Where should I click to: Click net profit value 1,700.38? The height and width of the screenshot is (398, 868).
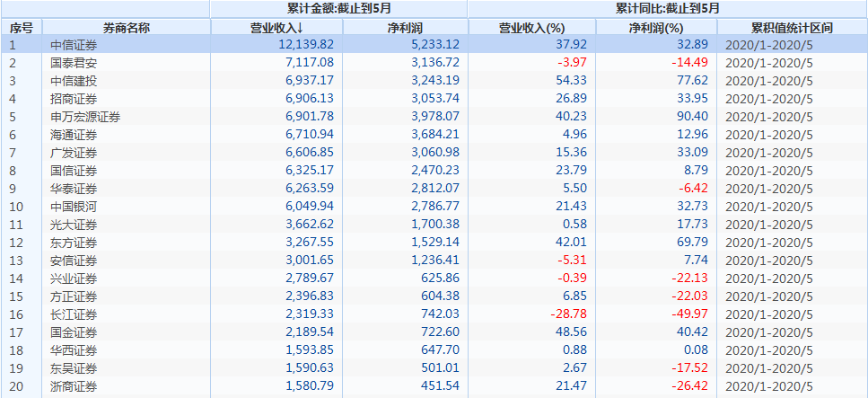434,225
